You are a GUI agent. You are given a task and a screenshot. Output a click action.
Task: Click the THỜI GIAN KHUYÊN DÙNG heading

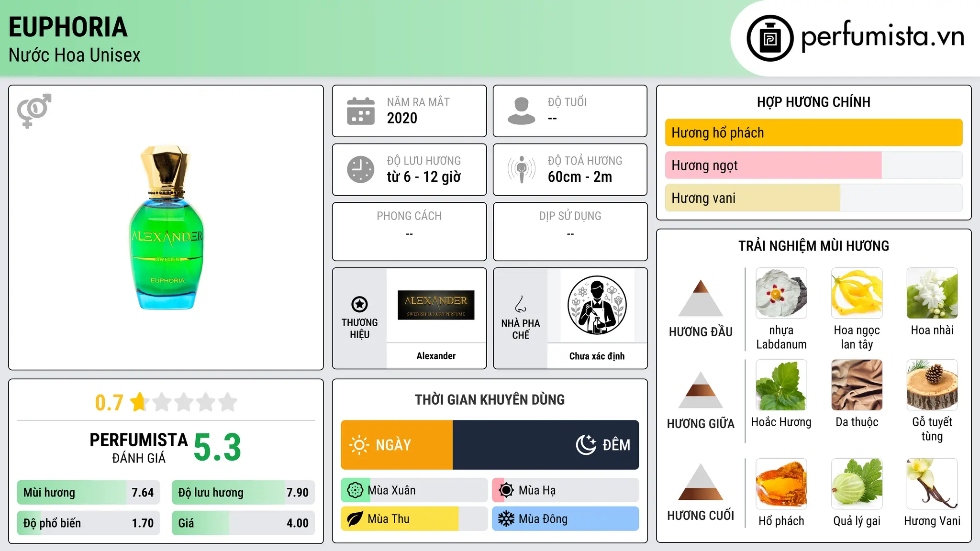pos(490,399)
